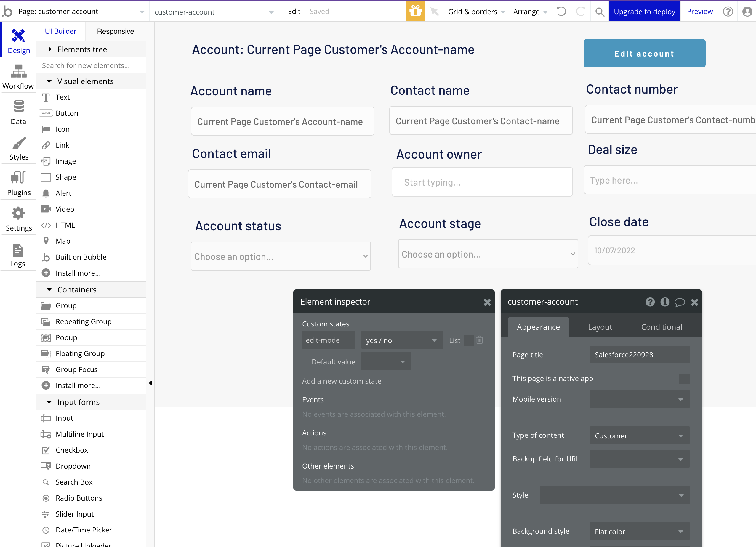Open the comment bubble icon in property editor
This screenshot has height=547, width=756.
680,302
